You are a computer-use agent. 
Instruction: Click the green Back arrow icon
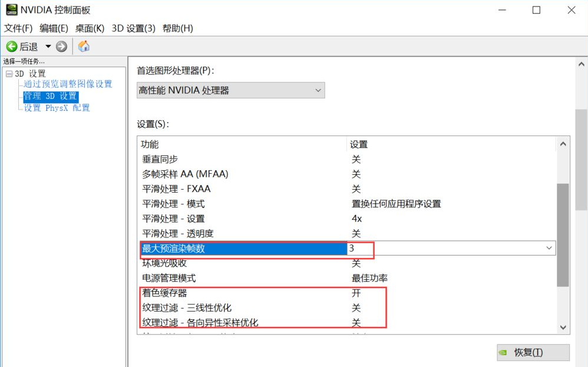coord(12,47)
